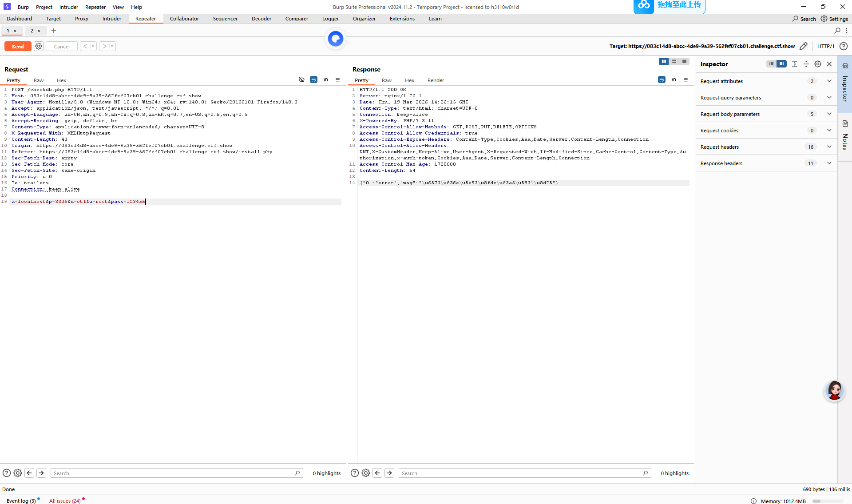Switch Request view to Raw
Image resolution: width=852 pixels, height=504 pixels.
pyautogui.click(x=39, y=80)
